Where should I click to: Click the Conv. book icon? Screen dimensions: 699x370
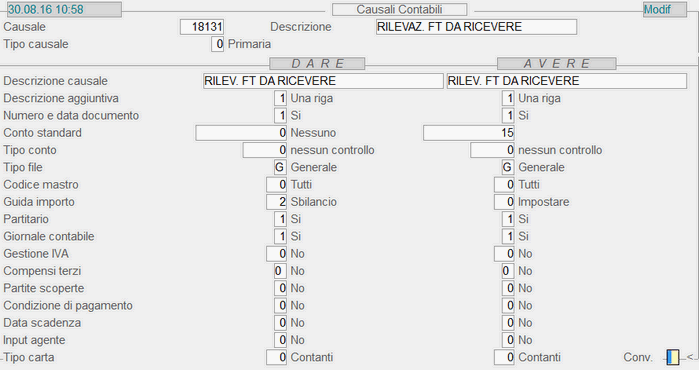673,357
